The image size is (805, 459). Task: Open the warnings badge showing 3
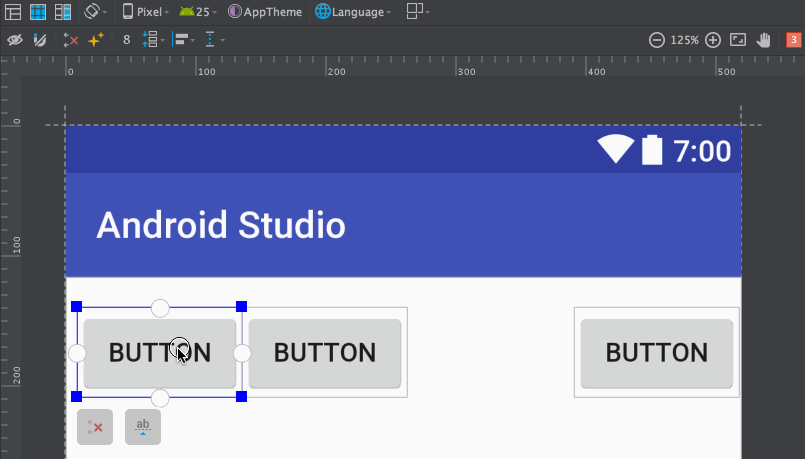click(x=794, y=40)
